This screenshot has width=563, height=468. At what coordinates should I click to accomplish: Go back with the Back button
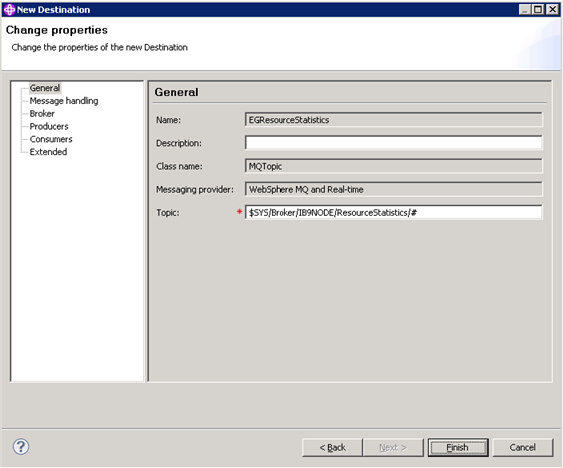(x=332, y=448)
